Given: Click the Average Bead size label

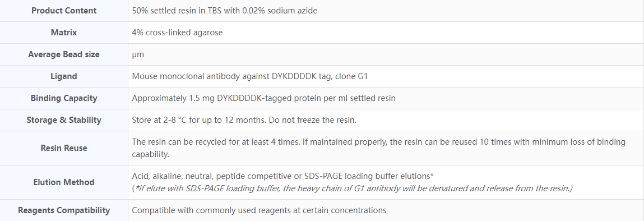Looking at the screenshot, I should pyautogui.click(x=64, y=54).
